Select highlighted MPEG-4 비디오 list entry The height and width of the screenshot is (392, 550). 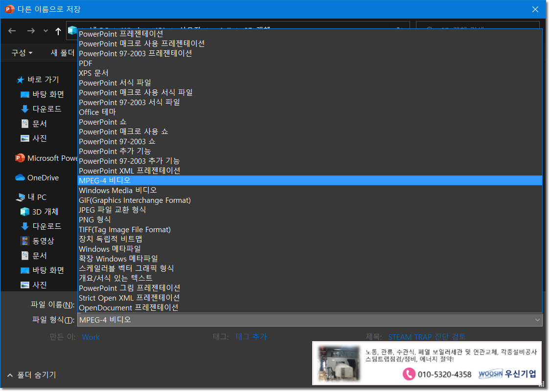(310, 181)
